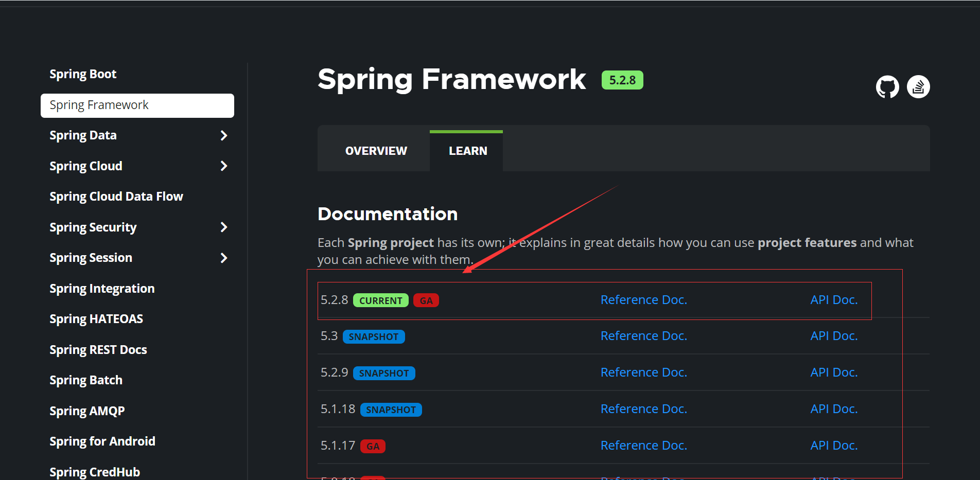Click the green 5.2.8 version badge
This screenshot has height=480, width=980.
(x=622, y=80)
